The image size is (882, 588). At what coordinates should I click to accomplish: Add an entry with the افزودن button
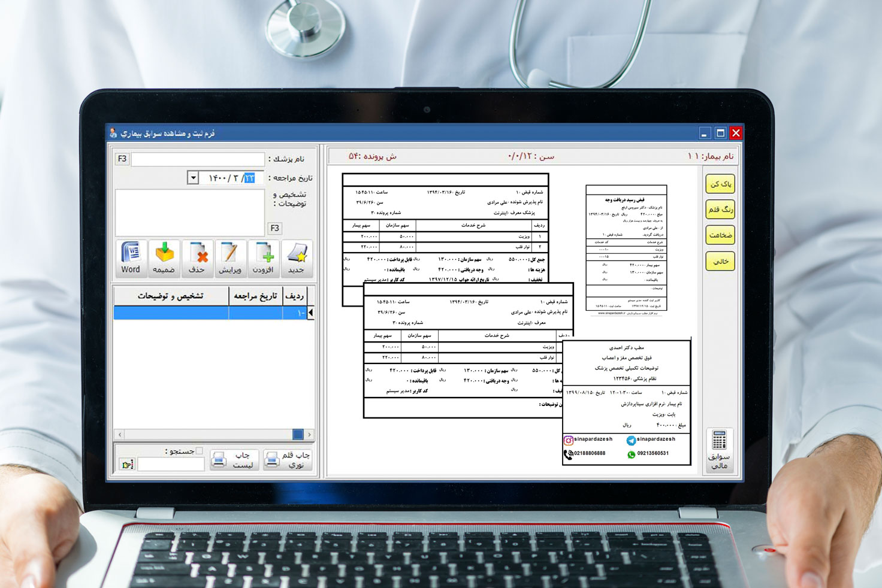pyautogui.click(x=263, y=258)
